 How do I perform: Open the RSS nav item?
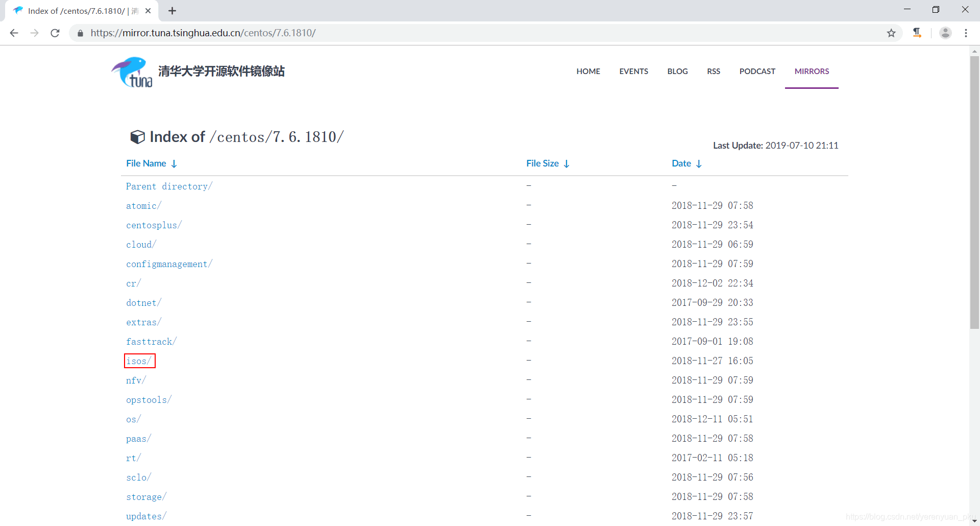tap(713, 71)
